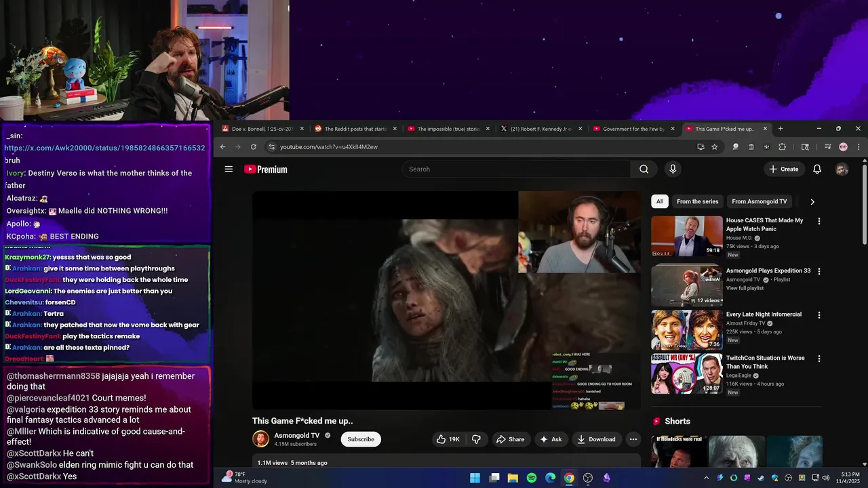Click the install app icon in address bar
Image resolution: width=868 pixels, height=488 pixels.
[701, 147]
